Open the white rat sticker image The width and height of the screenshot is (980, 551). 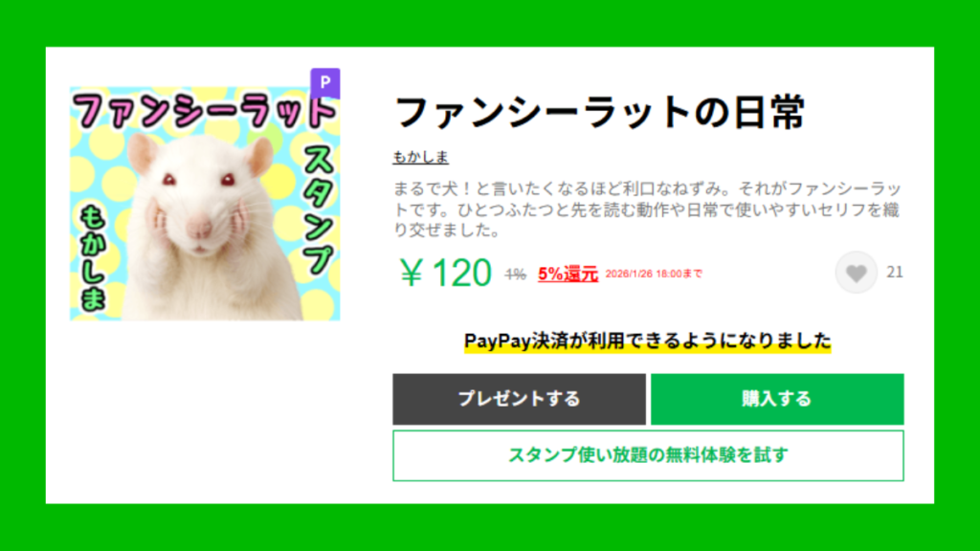point(205,204)
